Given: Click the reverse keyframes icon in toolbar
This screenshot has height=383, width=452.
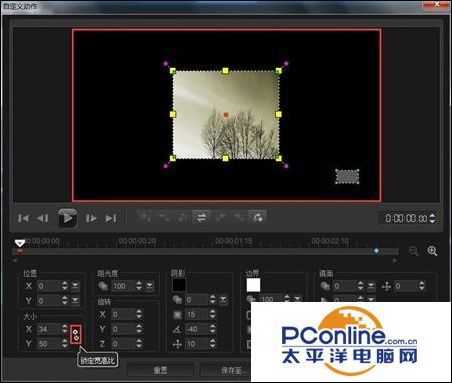Looking at the screenshot, I should tap(201, 218).
